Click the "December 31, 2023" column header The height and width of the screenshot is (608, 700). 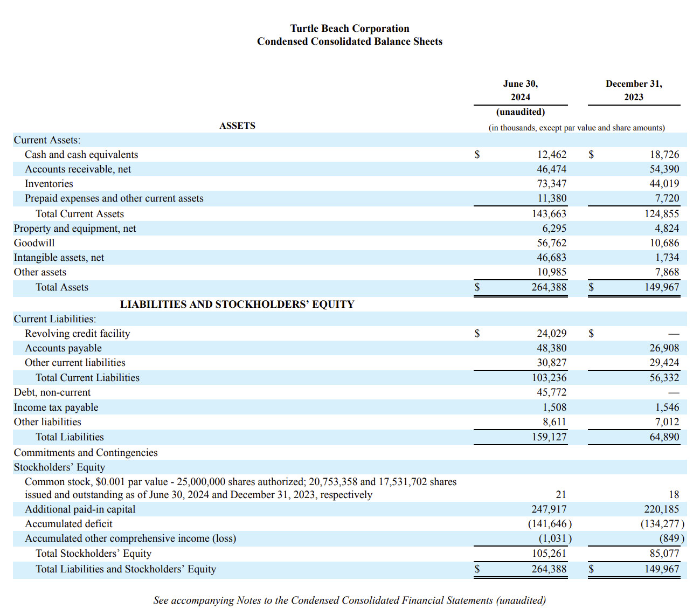(x=634, y=91)
